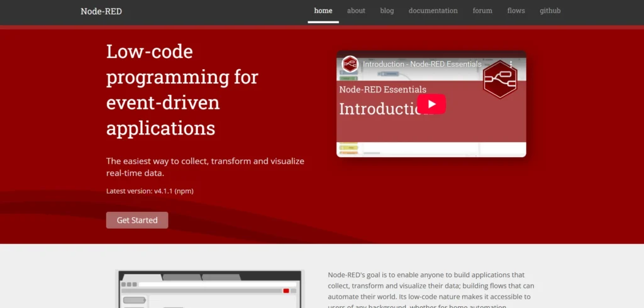Open the documentation nav link

tap(433, 11)
